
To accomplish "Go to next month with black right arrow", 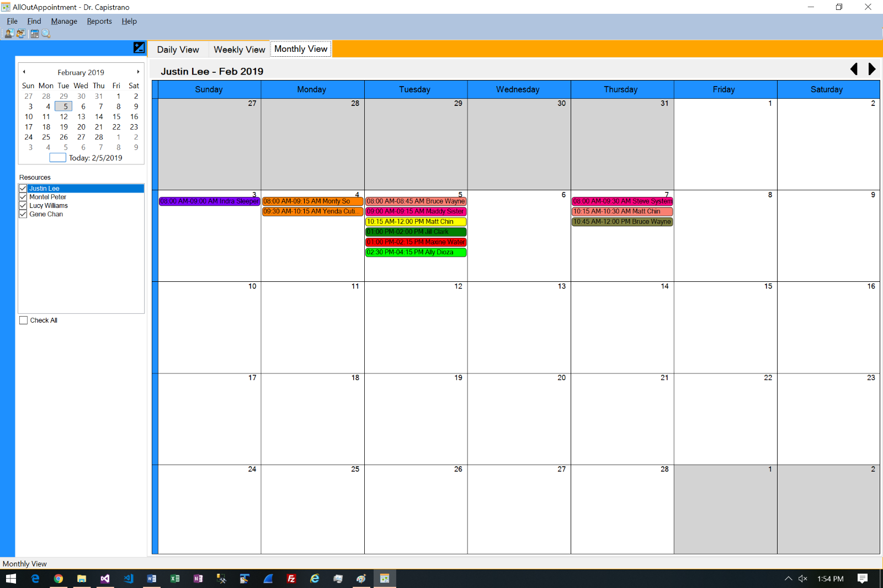I will pos(872,69).
